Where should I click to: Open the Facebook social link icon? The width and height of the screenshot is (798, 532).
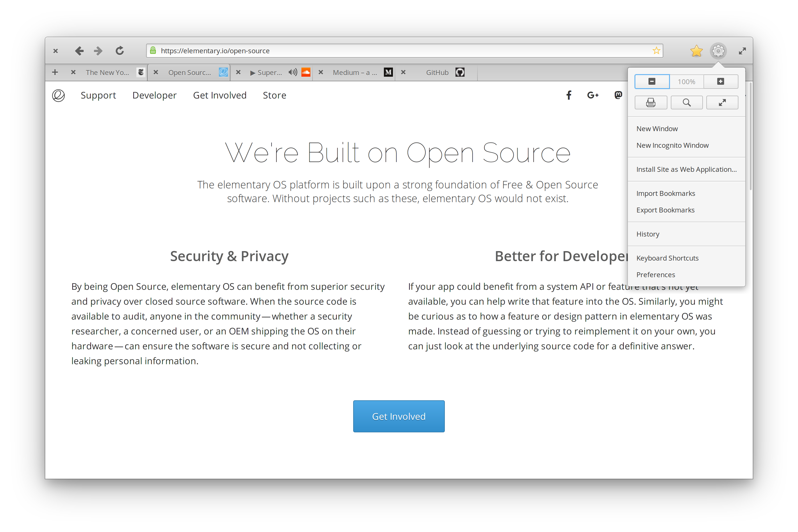pyautogui.click(x=569, y=95)
